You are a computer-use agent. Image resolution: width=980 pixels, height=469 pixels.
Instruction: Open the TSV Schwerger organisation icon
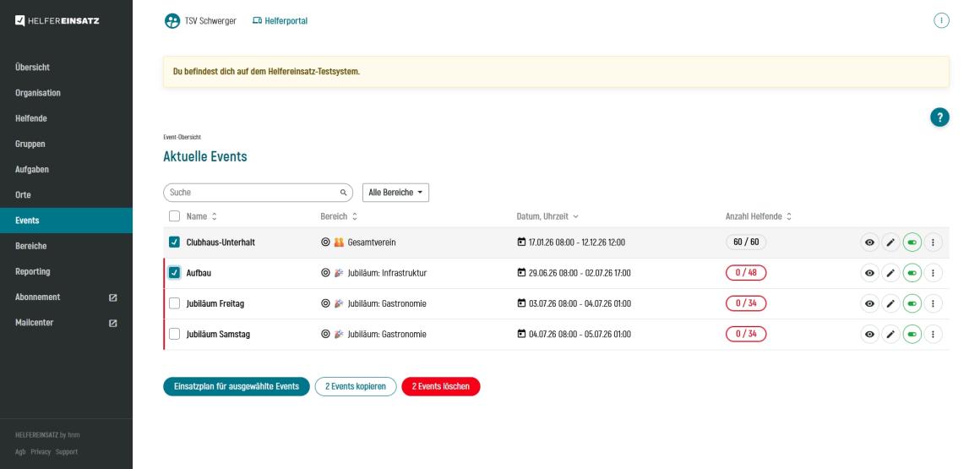coord(171,21)
